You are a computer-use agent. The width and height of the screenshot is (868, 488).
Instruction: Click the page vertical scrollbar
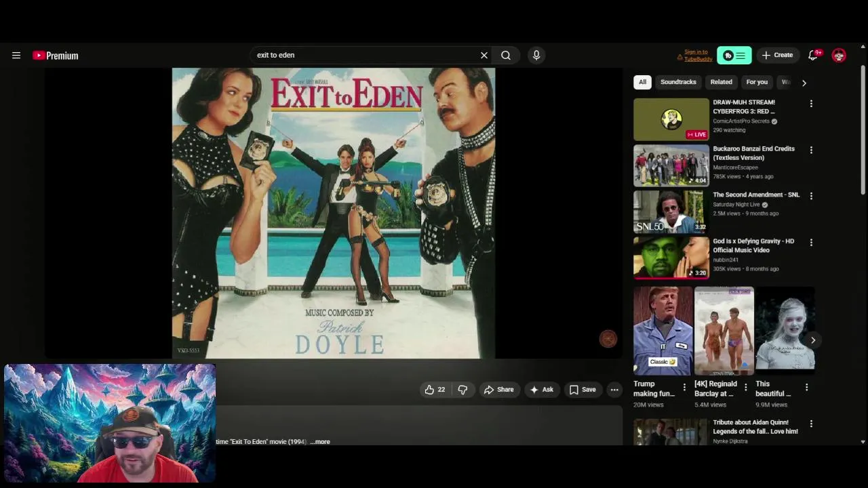tap(863, 129)
